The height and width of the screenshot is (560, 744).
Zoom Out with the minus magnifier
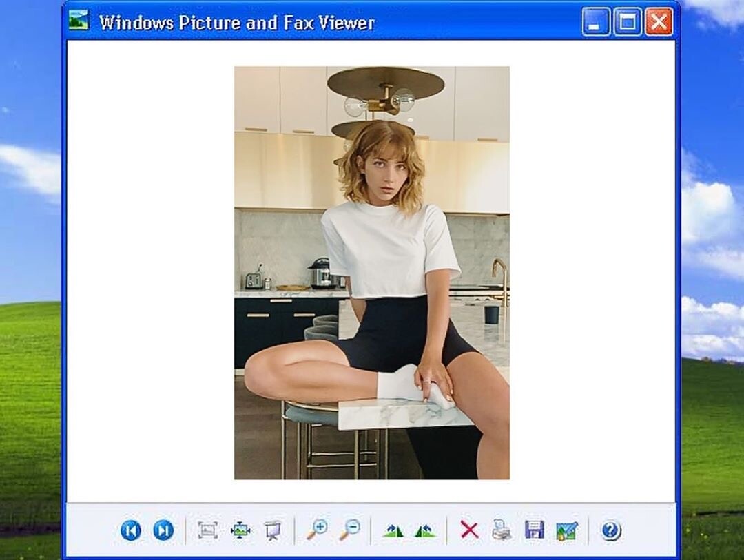[x=349, y=530]
